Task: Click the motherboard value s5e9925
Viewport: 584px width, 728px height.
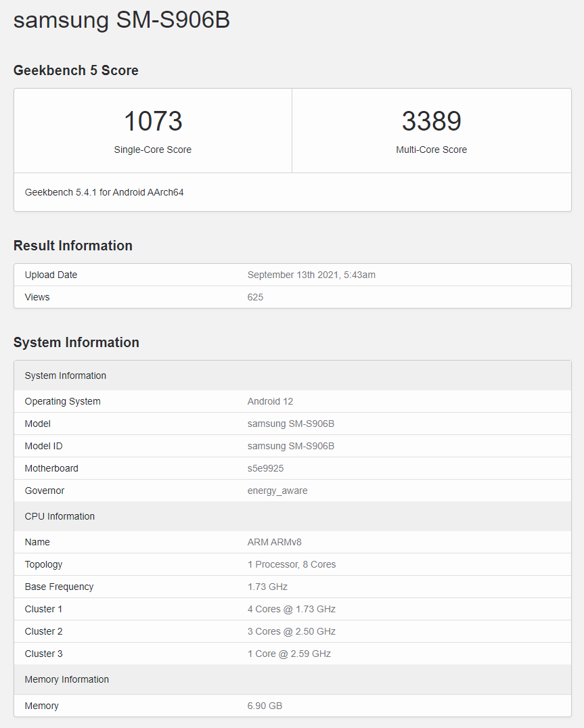Action: click(x=265, y=468)
